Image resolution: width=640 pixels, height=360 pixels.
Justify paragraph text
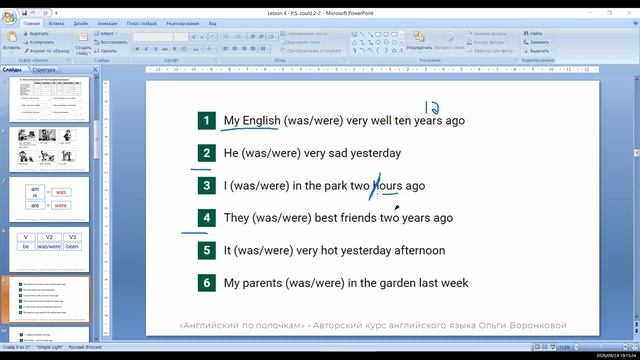253,49
